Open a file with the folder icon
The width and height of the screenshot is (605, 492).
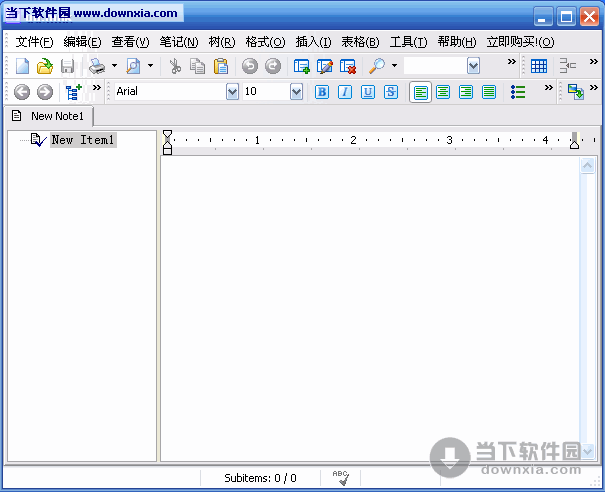point(45,66)
